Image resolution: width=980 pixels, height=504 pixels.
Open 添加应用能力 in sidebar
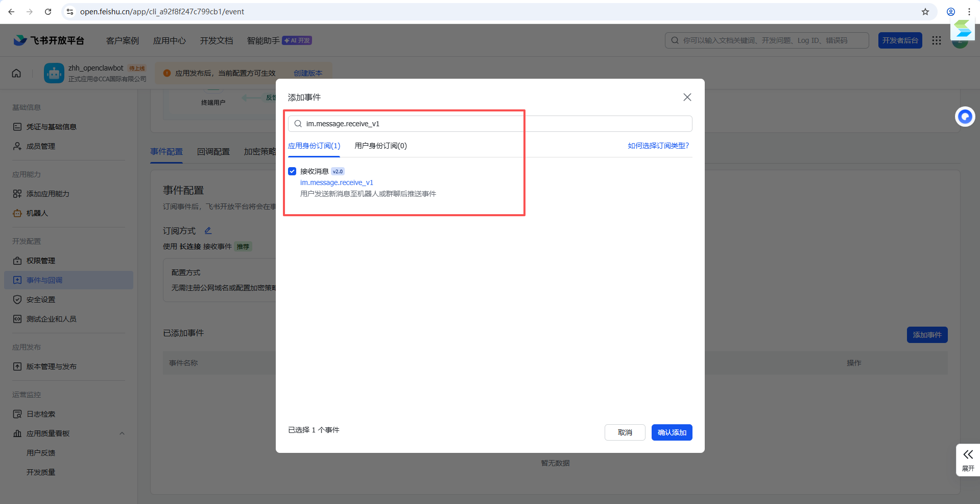click(x=47, y=194)
